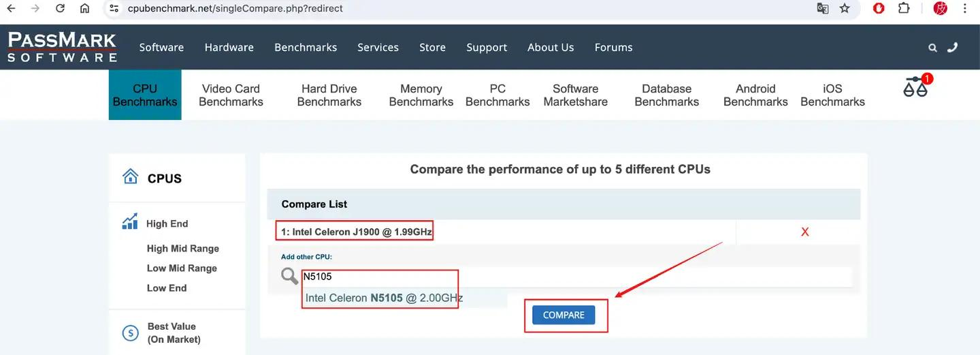
Task: Select Intel Celeron N5105 suggestion
Action: coord(384,298)
